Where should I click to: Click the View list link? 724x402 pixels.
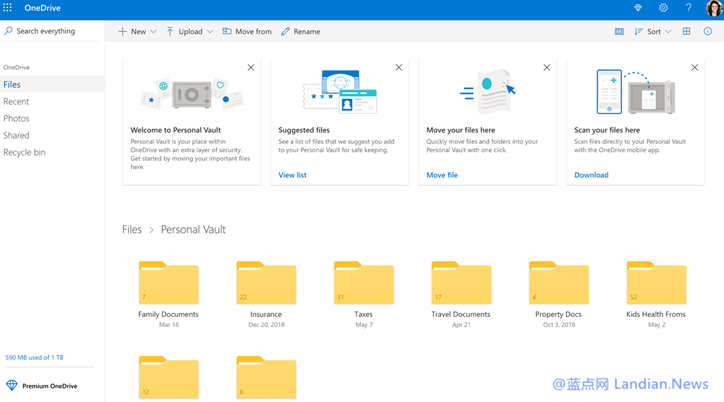click(x=292, y=175)
